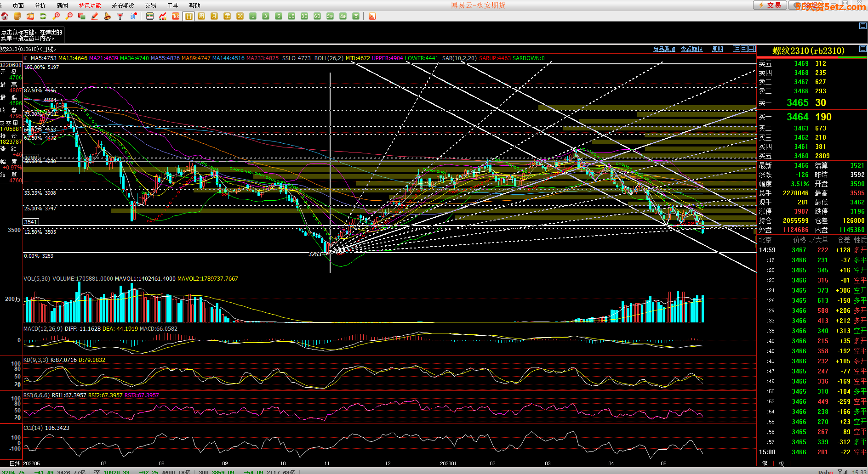Open the 特色功能 menu
The image size is (868, 474).
point(90,6)
